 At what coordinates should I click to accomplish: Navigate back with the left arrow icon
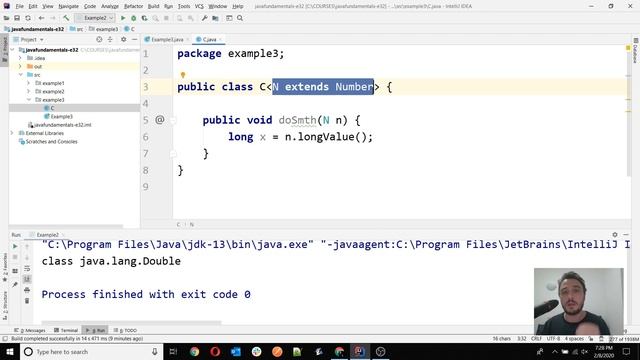click(41, 18)
